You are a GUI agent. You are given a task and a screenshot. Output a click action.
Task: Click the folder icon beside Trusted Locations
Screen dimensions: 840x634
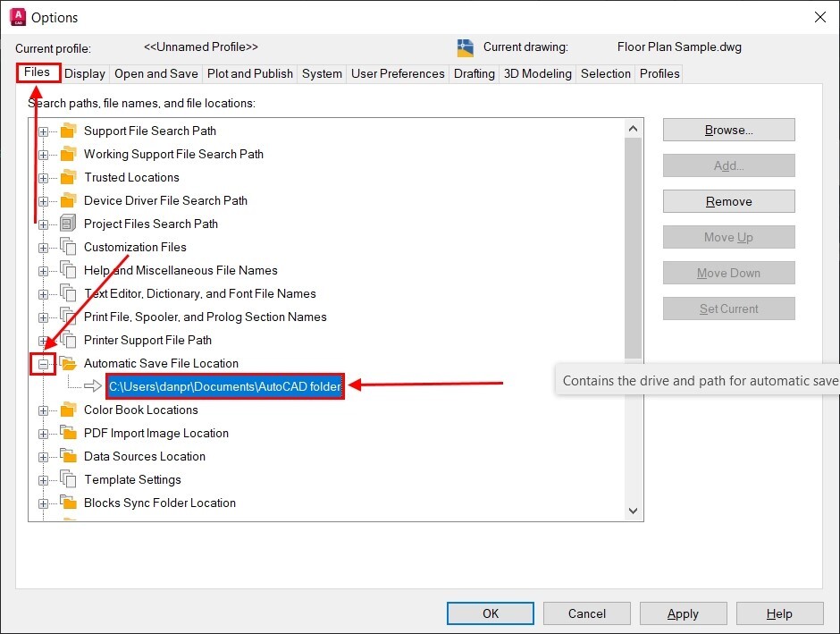(x=68, y=177)
